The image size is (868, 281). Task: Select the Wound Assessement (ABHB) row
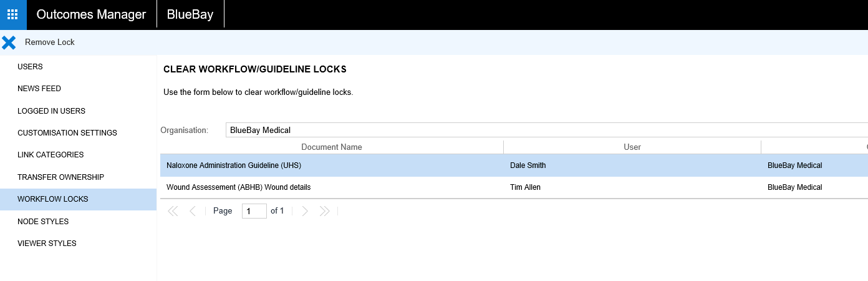coord(238,187)
